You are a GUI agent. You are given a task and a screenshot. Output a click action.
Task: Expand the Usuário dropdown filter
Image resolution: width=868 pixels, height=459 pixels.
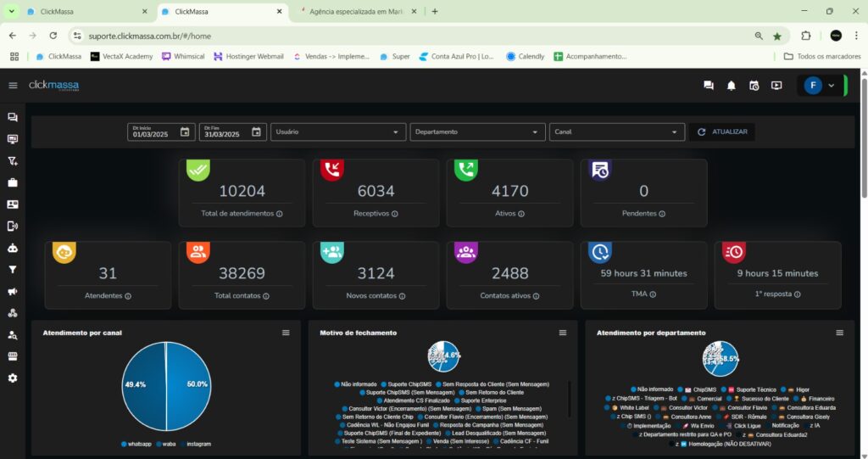[338, 132]
